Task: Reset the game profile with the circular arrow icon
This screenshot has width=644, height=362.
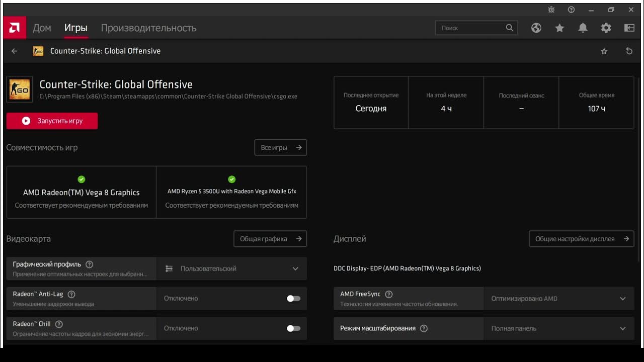Action: pyautogui.click(x=629, y=51)
